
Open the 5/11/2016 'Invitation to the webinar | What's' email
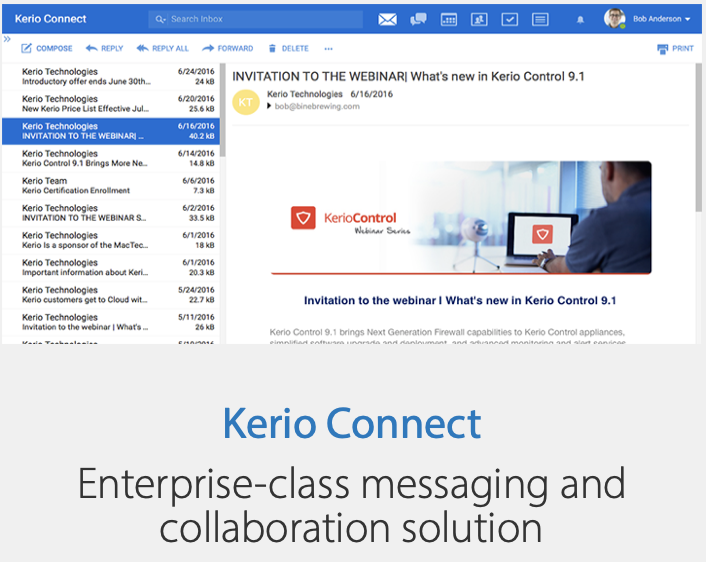(111, 322)
